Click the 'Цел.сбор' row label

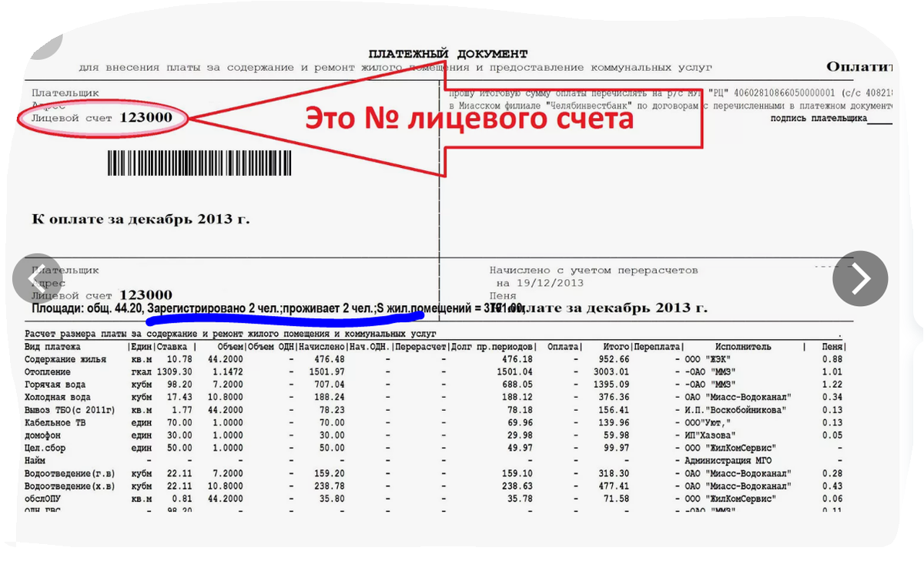[45, 448]
